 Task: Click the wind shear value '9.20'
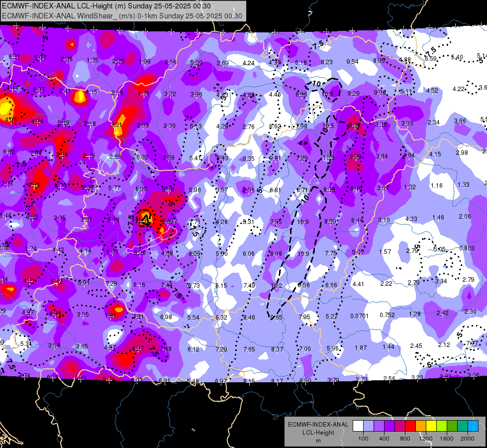(354, 93)
